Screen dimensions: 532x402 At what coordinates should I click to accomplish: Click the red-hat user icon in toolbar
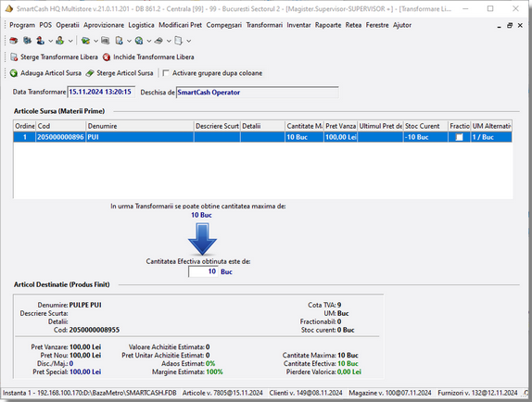tap(41, 41)
